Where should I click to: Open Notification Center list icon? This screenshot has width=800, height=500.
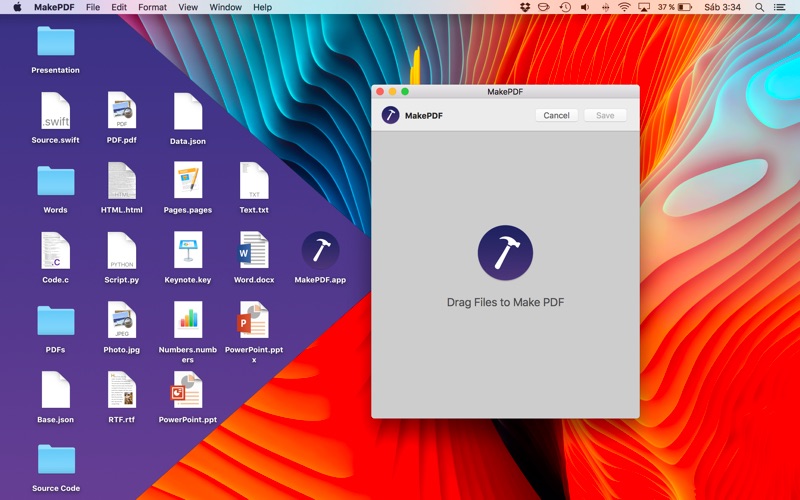(x=780, y=7)
